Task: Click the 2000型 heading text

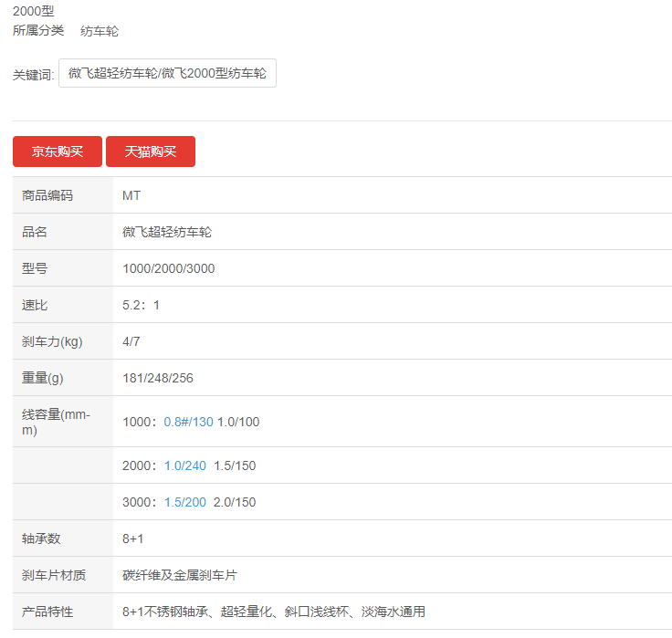Action: 34,11
